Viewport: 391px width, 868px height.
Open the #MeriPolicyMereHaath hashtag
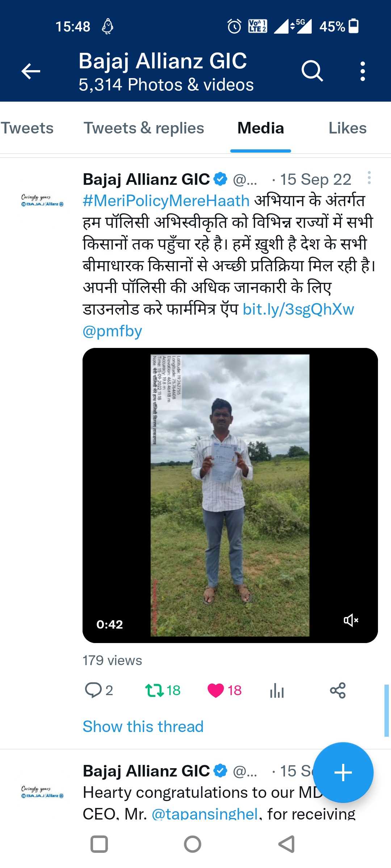coord(166,201)
